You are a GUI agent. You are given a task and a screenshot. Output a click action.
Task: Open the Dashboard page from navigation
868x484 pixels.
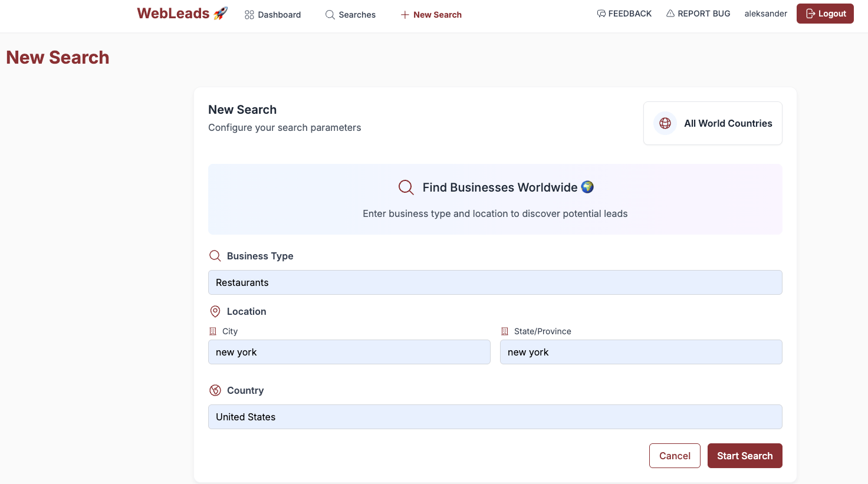tap(272, 15)
